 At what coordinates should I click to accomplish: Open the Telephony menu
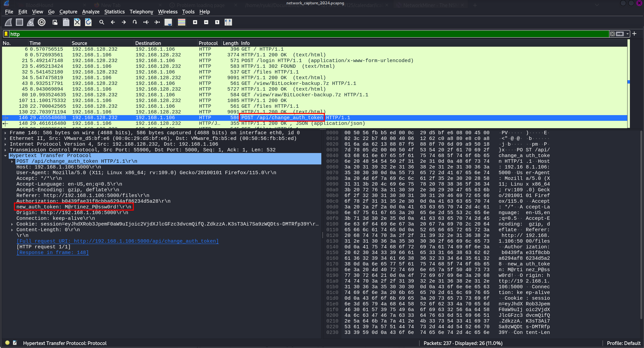click(x=141, y=12)
